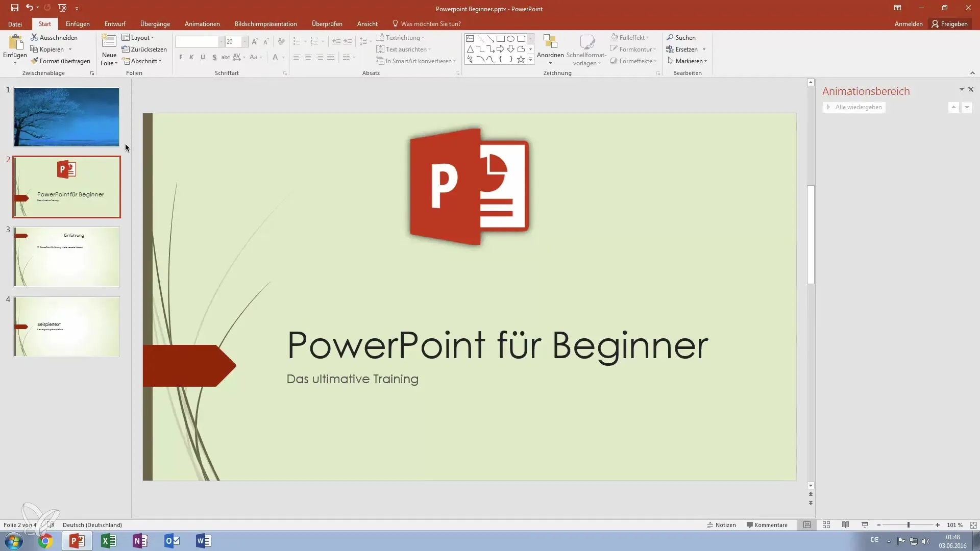The width and height of the screenshot is (980, 551).
Task: Select slide 3 thumbnail Einführung
Action: point(67,257)
